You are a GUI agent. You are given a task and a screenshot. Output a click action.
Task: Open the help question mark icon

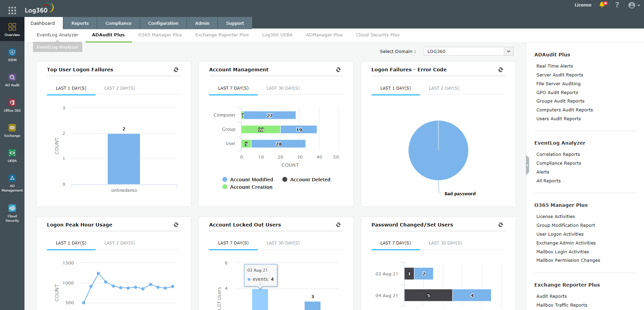[617, 5]
